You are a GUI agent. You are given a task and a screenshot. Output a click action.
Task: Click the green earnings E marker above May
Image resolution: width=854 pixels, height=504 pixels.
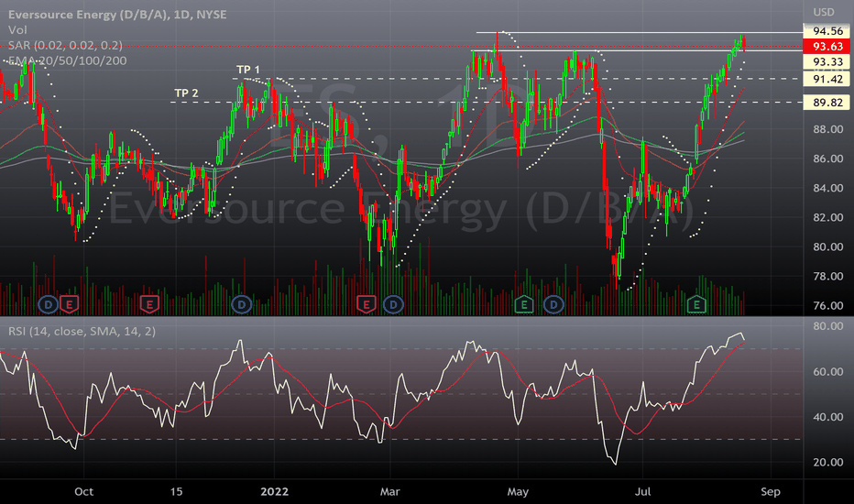(x=524, y=304)
